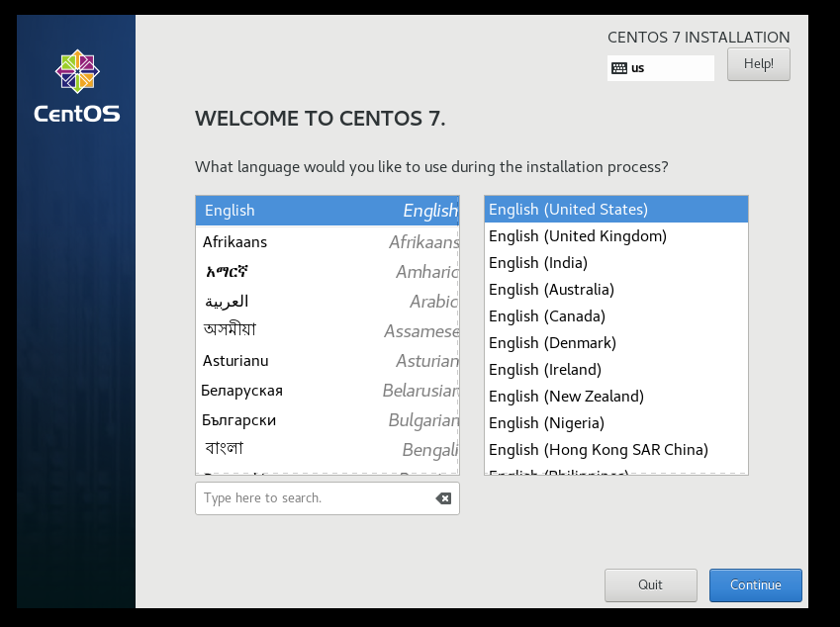This screenshot has height=627, width=840.
Task: Select Arabic language row
Action: [x=327, y=302]
